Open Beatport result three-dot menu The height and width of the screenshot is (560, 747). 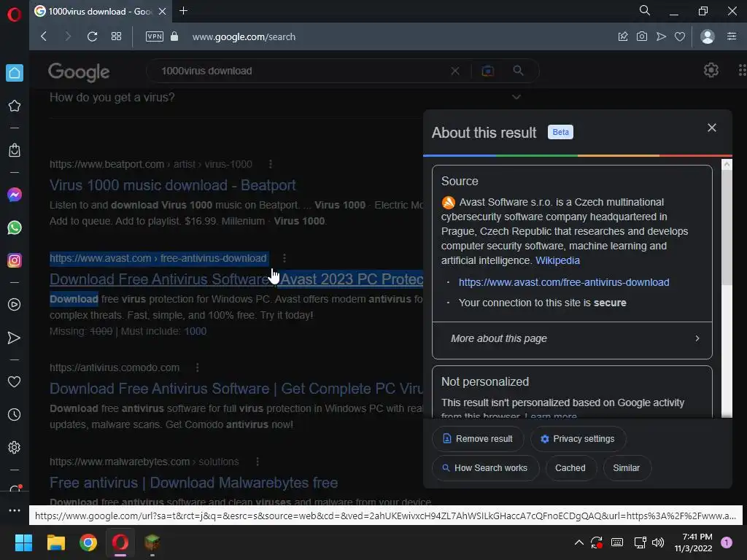271,164
